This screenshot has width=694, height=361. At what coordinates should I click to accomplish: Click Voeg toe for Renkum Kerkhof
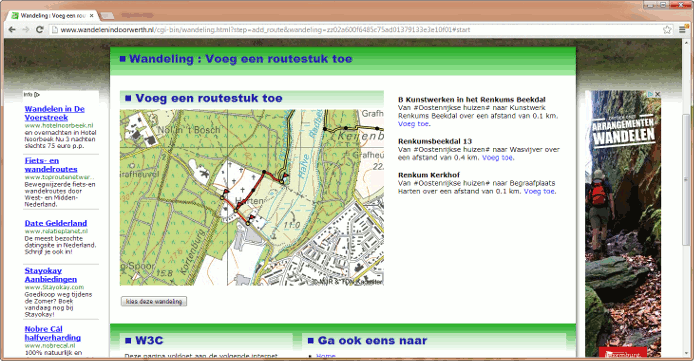[x=539, y=191]
